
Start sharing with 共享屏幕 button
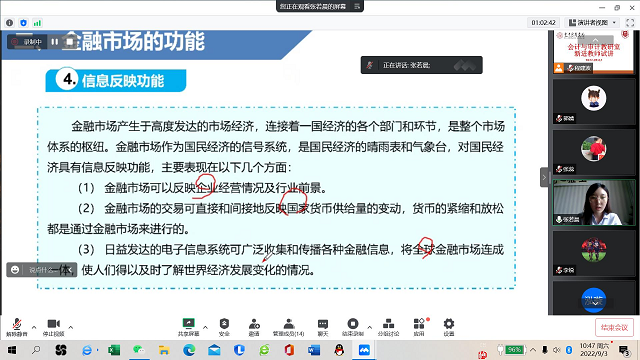[189, 327]
